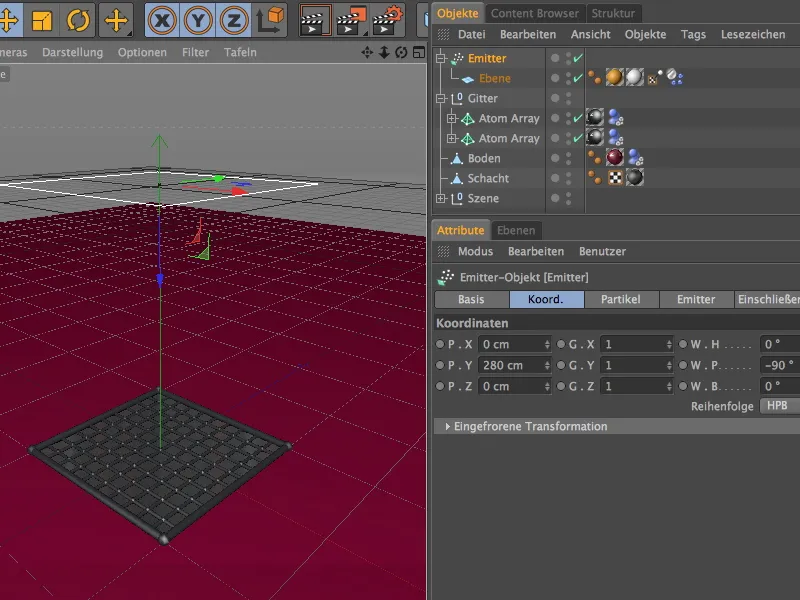Expand the first Atom Array object
Viewport: 800px width, 600px height.
point(452,118)
